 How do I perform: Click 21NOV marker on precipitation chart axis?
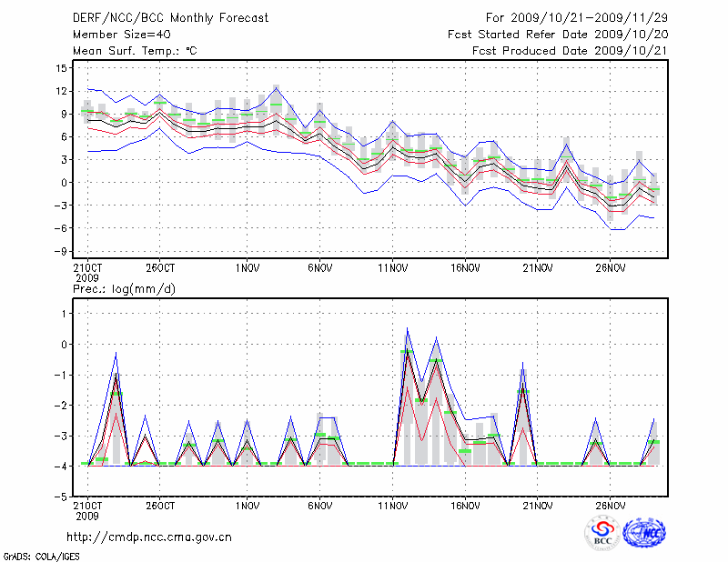[x=537, y=506]
